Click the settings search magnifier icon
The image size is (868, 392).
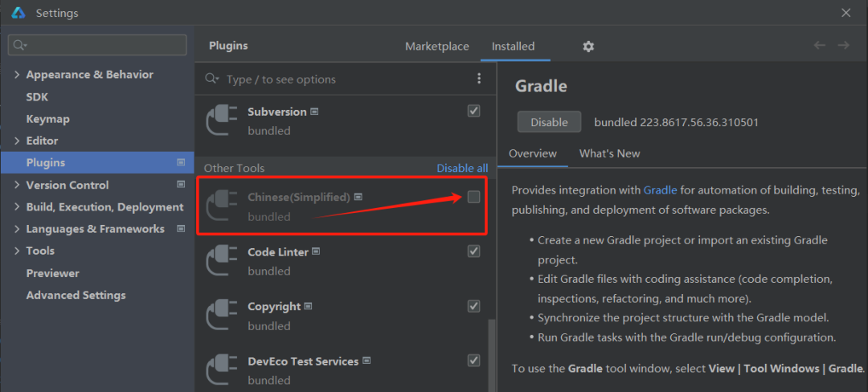[20, 45]
